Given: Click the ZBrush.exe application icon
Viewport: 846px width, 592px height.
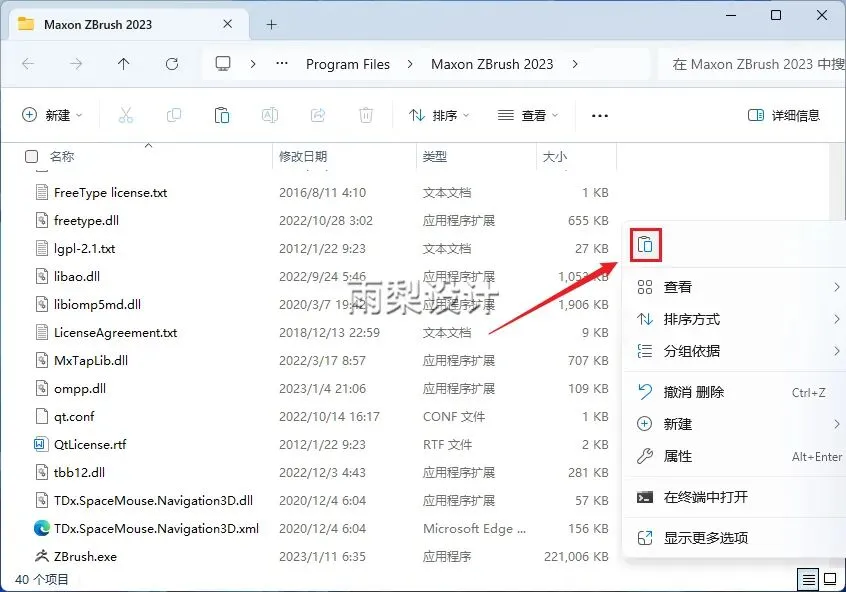Looking at the screenshot, I should tap(42, 556).
